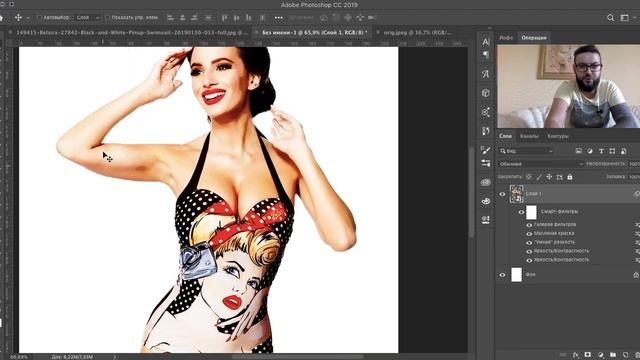
Task: Click the align top edges icon in options bar
Action: pyautogui.click(x=224, y=18)
